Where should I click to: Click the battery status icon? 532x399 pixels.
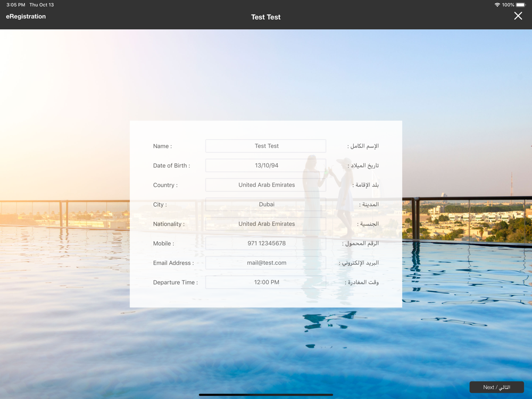(x=521, y=5)
